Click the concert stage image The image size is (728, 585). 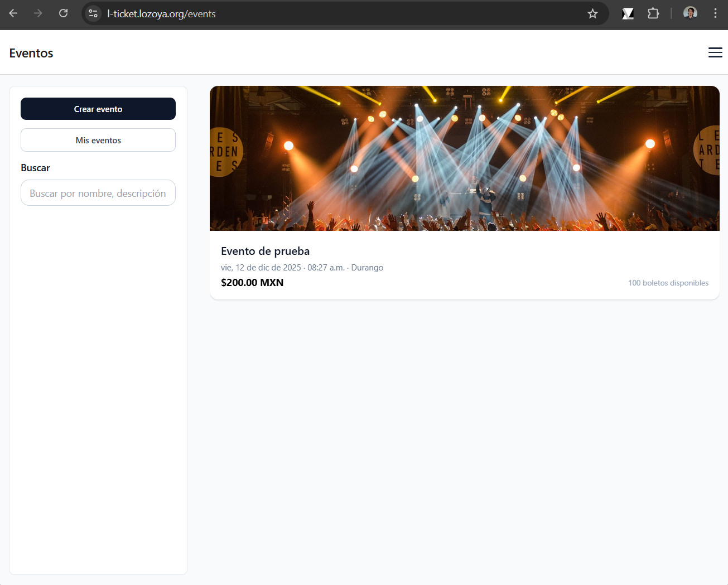click(464, 158)
